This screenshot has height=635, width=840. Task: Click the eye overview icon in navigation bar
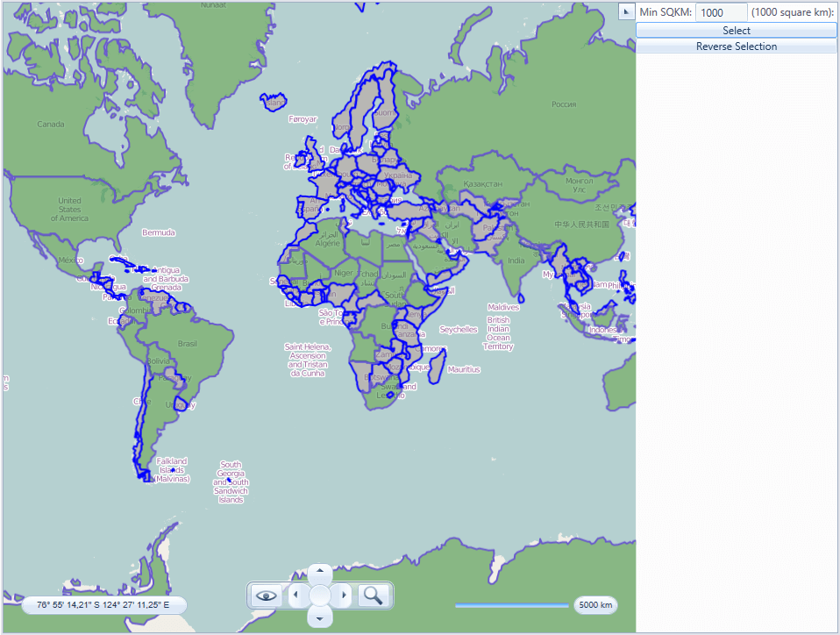[266, 596]
